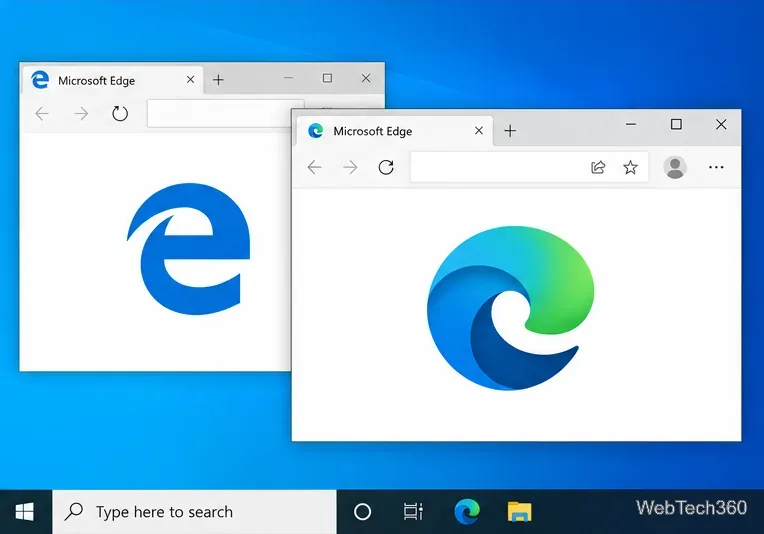The image size is (764, 534).
Task: Refresh the page in the new Edge window
Action: (x=386, y=168)
